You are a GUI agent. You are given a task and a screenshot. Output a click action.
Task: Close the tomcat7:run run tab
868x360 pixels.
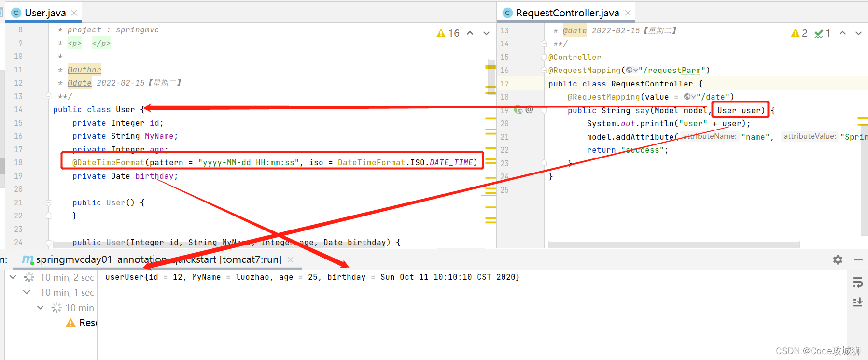290,259
